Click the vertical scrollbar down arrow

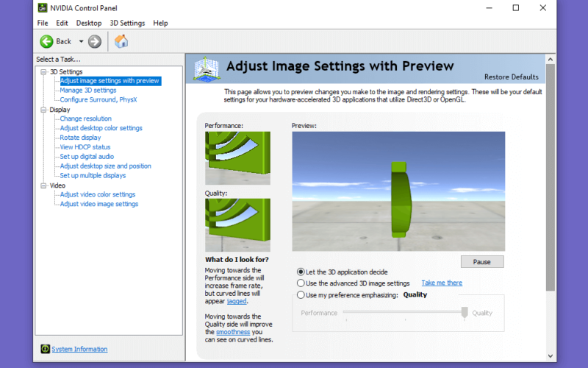tap(550, 355)
